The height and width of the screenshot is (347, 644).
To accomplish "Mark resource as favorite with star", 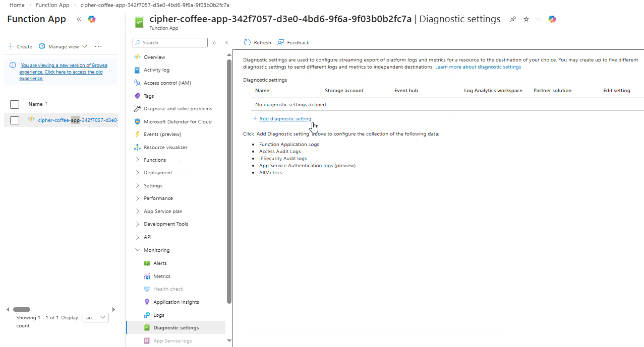I will click(x=526, y=19).
